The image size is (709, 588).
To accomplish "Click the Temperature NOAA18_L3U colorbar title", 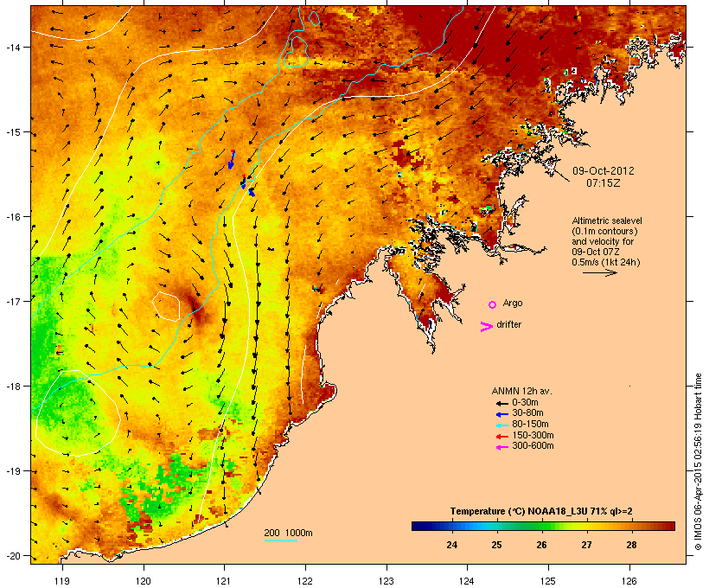I will coord(541,511).
